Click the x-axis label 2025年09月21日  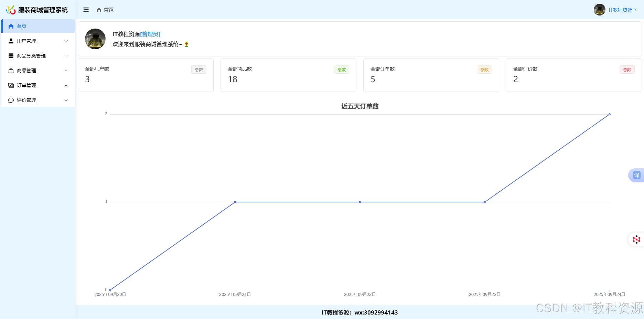coord(235,295)
